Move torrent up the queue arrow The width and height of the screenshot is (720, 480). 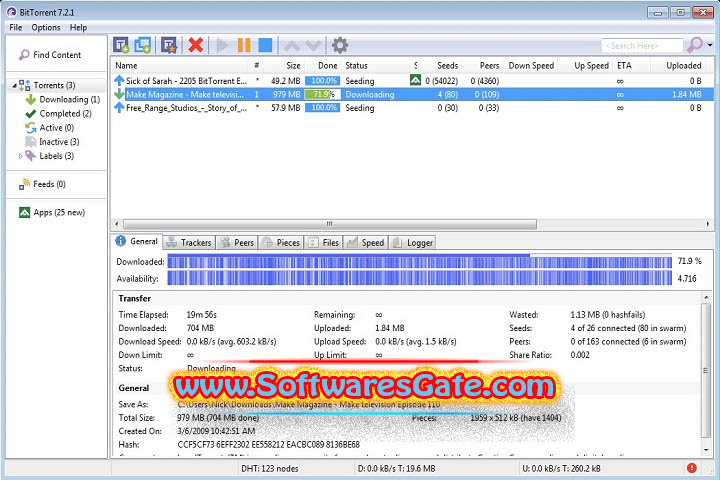[x=292, y=45]
